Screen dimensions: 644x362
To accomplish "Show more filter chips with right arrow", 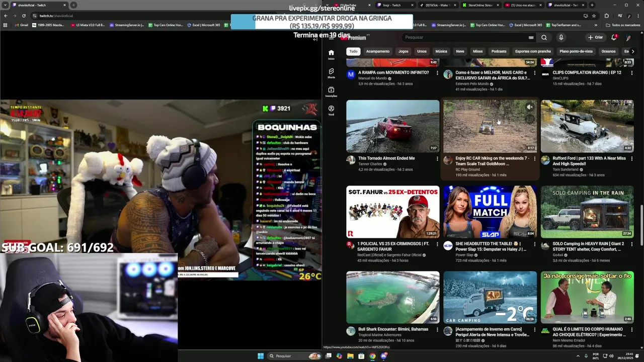I will (632, 51).
